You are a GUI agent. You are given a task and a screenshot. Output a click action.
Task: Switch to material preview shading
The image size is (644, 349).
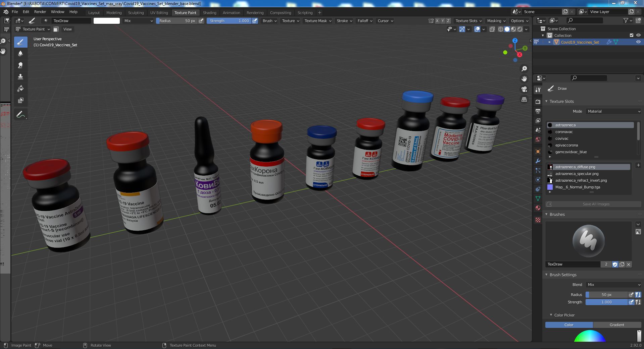(513, 29)
